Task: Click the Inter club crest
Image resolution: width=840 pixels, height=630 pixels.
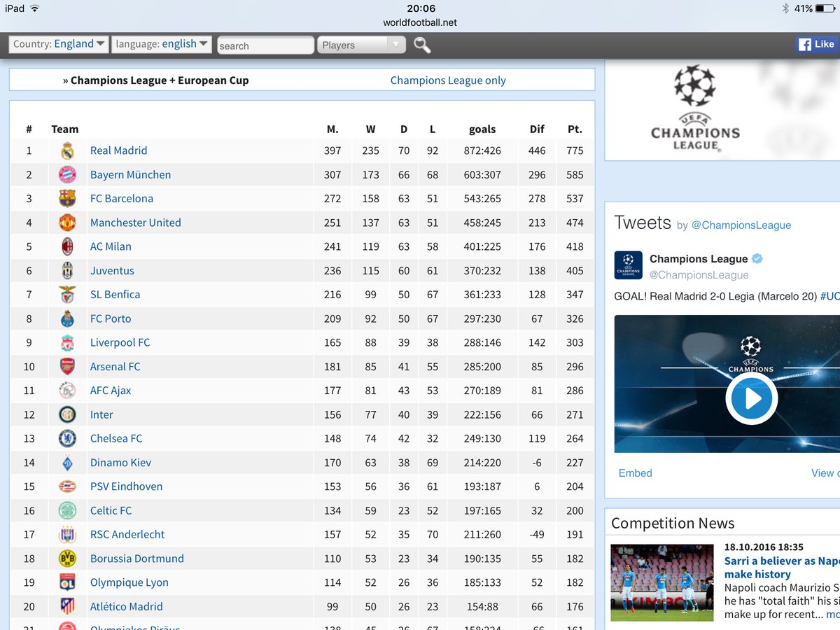Action: pyautogui.click(x=67, y=414)
